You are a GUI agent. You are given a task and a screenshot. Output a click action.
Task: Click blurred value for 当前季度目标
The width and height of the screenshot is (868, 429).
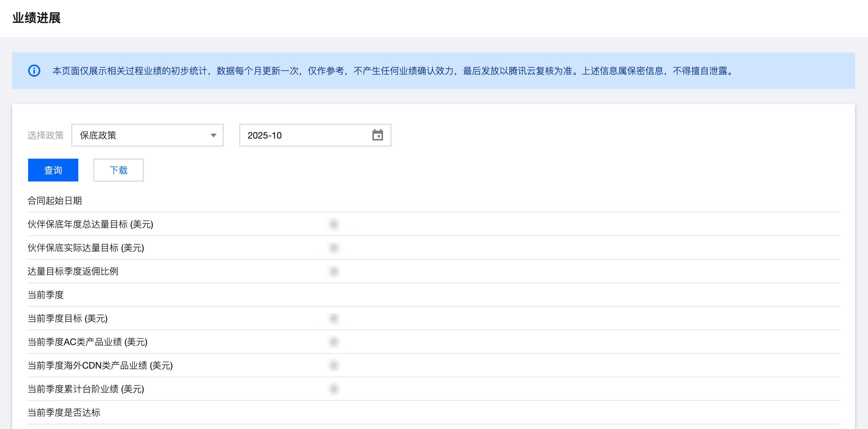click(334, 318)
